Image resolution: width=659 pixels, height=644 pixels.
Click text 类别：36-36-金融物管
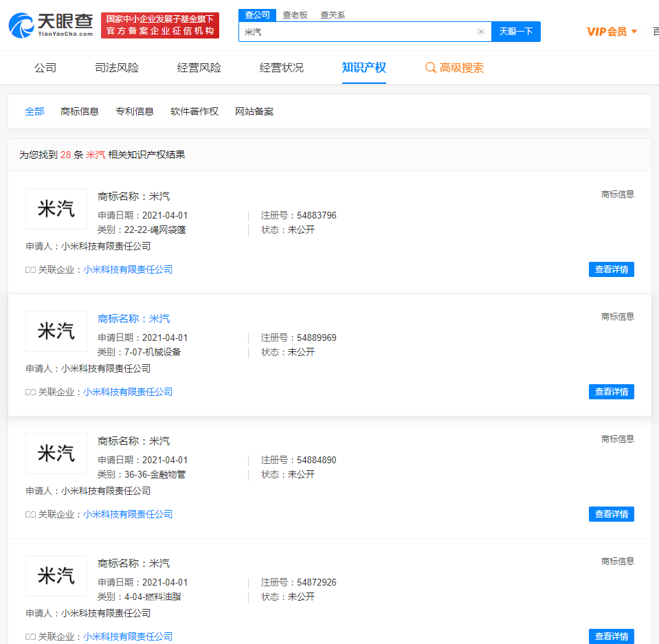[142, 475]
